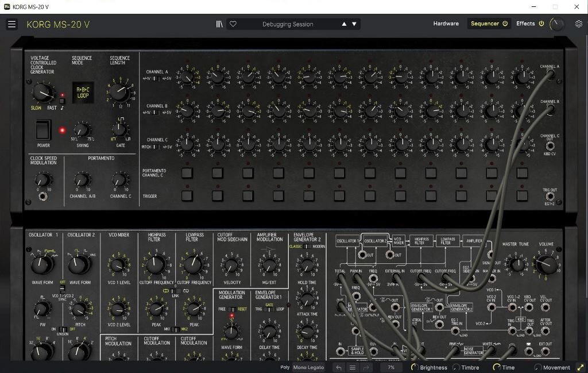Toggle the Effects power button

(541, 23)
